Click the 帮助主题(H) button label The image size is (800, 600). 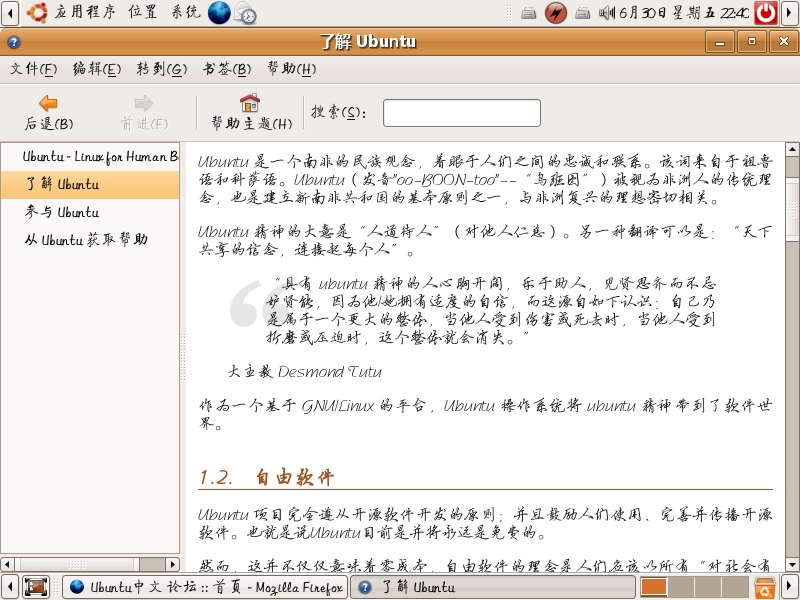click(252, 123)
